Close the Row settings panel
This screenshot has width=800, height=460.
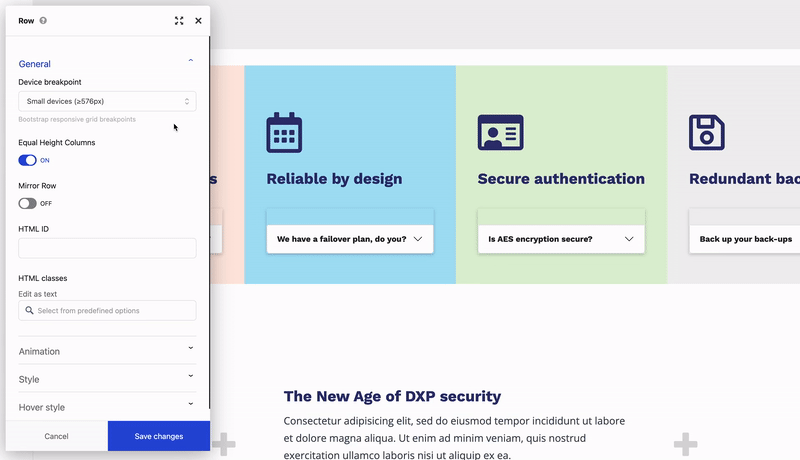(x=198, y=20)
